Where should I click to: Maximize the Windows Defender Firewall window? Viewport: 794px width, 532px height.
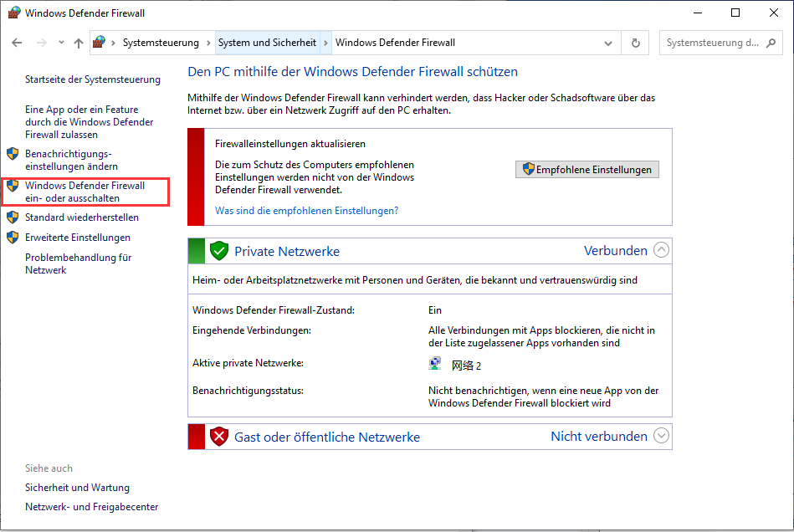[735, 13]
